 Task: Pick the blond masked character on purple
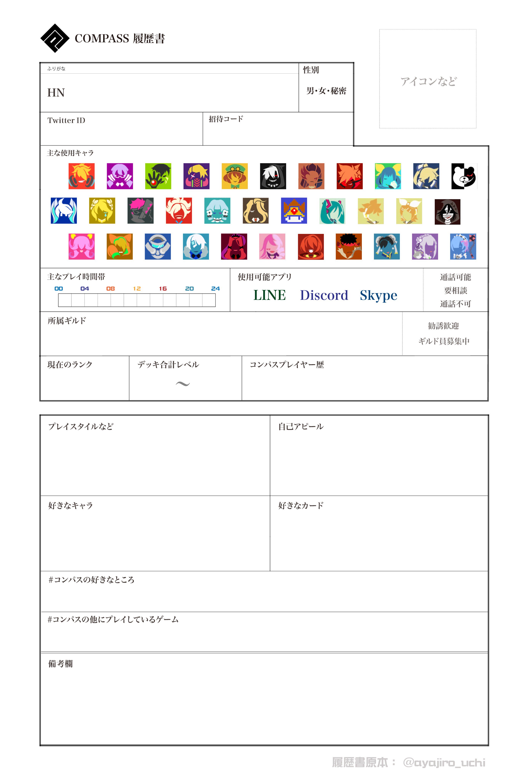pyautogui.click(x=197, y=176)
